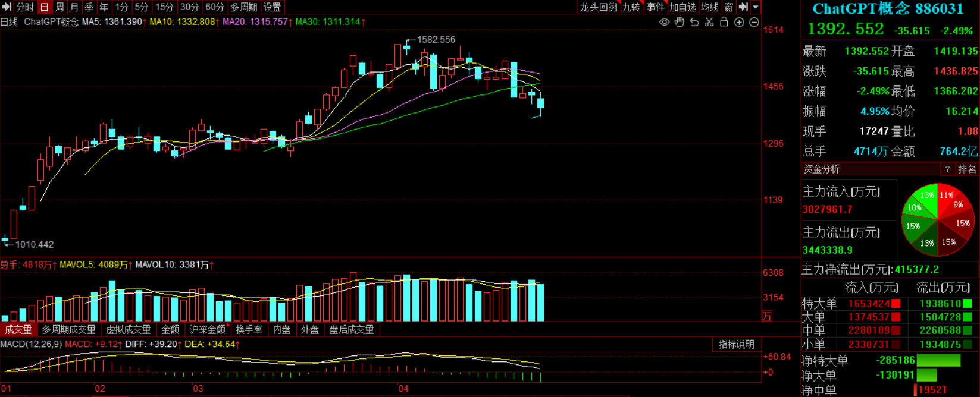Click the collapse-panel arrow at top left

pos(7,7)
